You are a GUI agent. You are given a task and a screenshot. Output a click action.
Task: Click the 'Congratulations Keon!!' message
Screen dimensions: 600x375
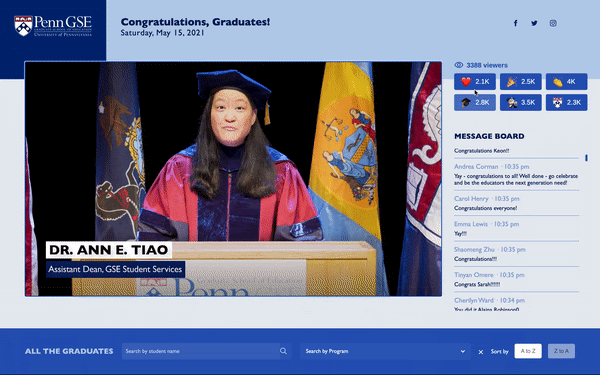[481, 151]
